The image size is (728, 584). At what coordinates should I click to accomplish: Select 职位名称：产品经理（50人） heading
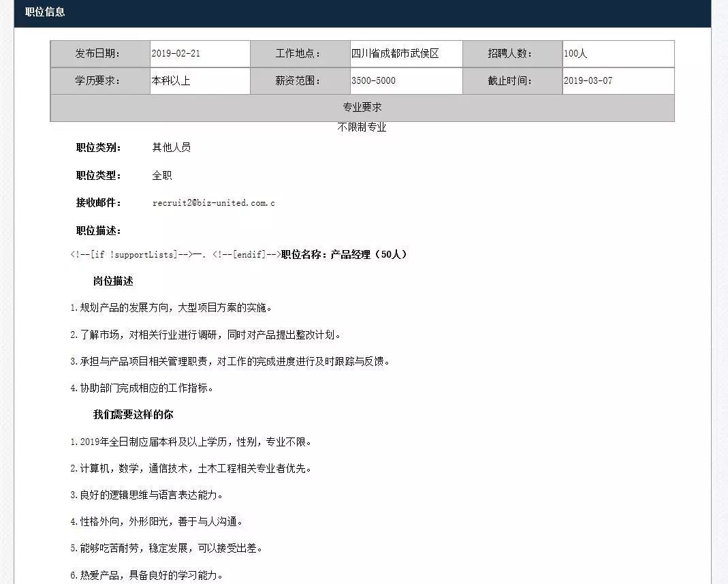(x=344, y=255)
